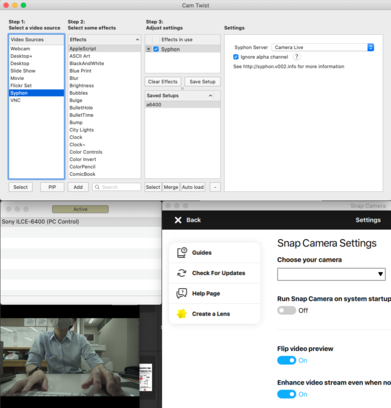Click the effects Search field
The image size is (391, 408).
pos(117,187)
